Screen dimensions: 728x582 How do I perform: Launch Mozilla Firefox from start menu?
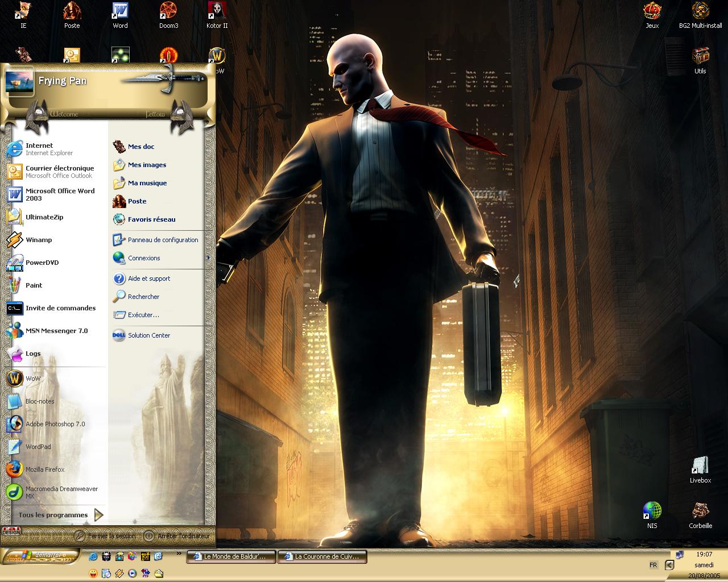pyautogui.click(x=55, y=469)
